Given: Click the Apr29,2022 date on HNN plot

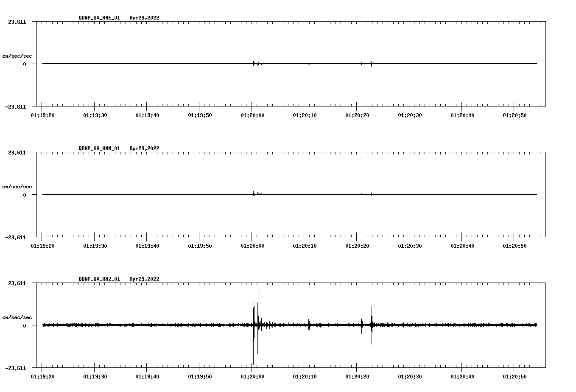Looking at the screenshot, I should pos(144,148).
